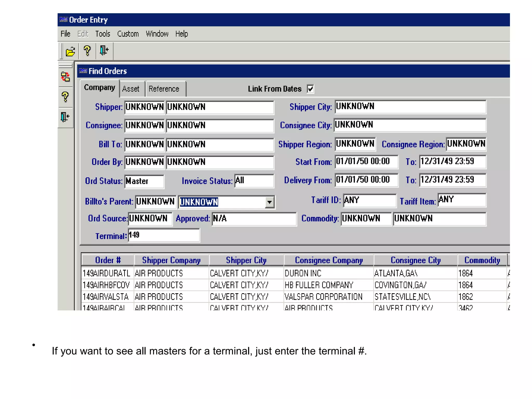Click the Consignee Company column header
Image resolution: width=532 pixels, height=399 pixels.
pyautogui.click(x=329, y=260)
